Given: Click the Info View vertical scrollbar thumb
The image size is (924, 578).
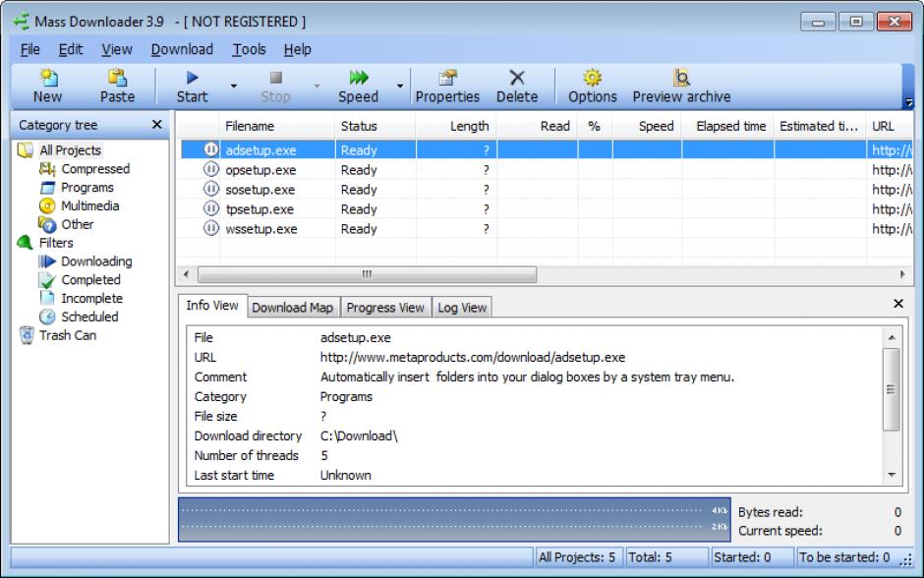Looking at the screenshot, I should (x=891, y=389).
